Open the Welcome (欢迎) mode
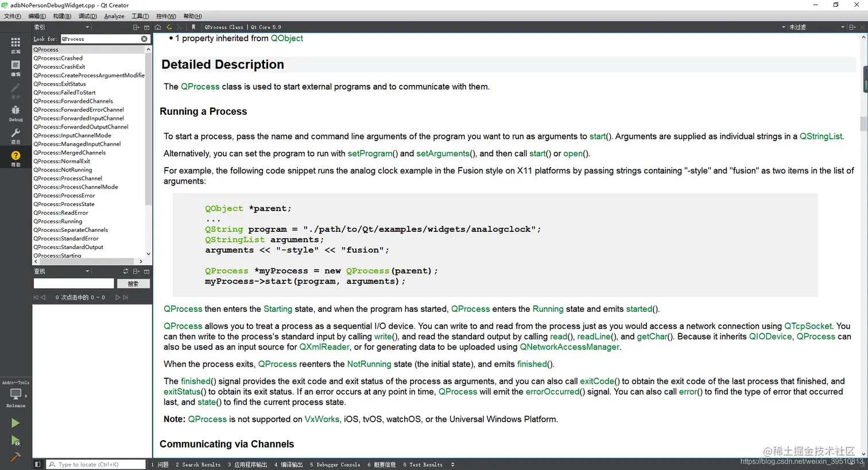This screenshot has width=868, height=470. [15, 45]
